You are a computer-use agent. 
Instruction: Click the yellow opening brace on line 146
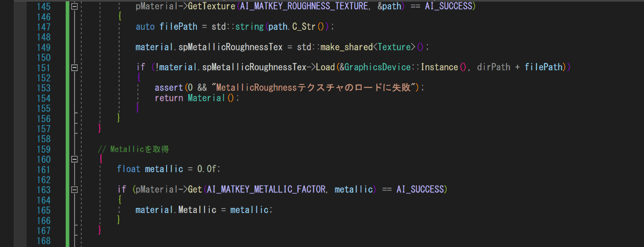pyautogui.click(x=119, y=17)
